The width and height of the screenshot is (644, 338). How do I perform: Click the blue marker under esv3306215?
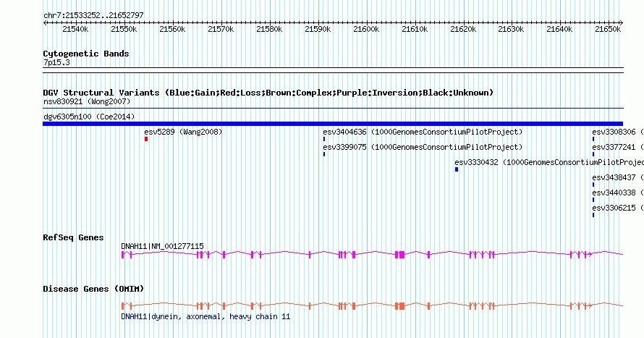593,215
